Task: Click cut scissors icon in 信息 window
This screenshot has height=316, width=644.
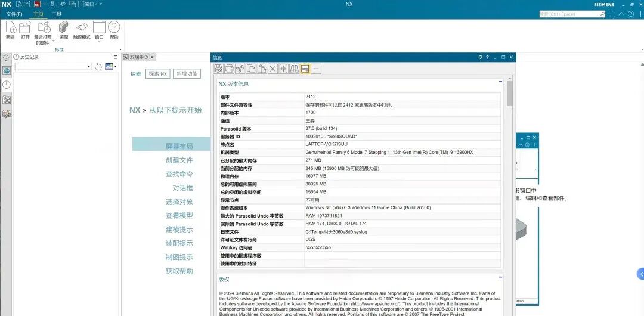Action: point(240,69)
